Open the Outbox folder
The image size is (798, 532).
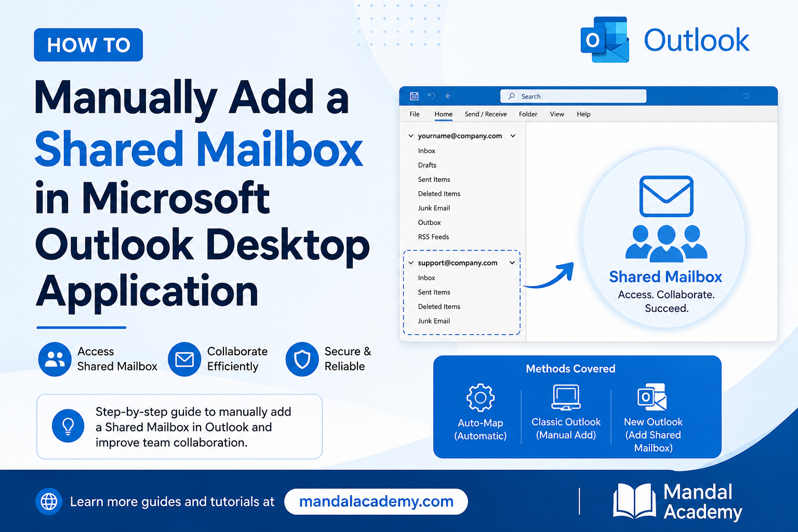coord(429,222)
